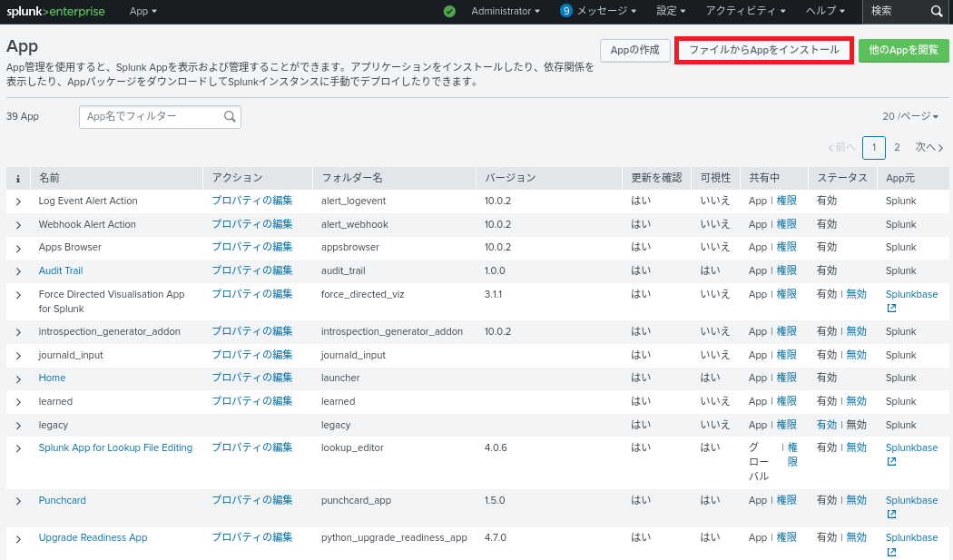The height and width of the screenshot is (560, 953).
Task: Click the App name filter input field
Action: pyautogui.click(x=151, y=117)
